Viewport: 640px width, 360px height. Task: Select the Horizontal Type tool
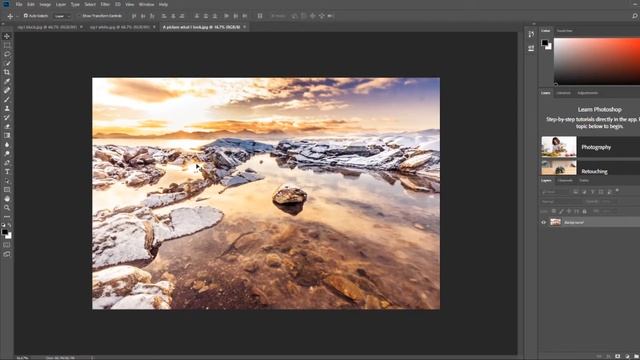coord(7,171)
